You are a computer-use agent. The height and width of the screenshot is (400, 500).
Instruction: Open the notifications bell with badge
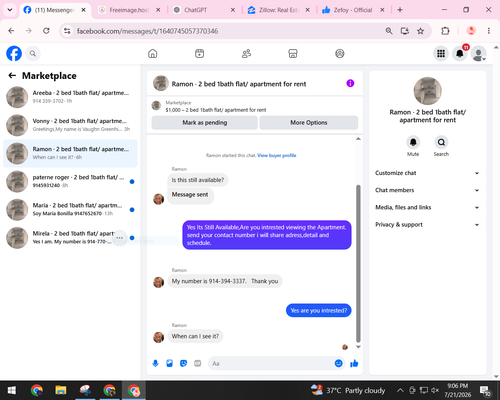pos(460,53)
